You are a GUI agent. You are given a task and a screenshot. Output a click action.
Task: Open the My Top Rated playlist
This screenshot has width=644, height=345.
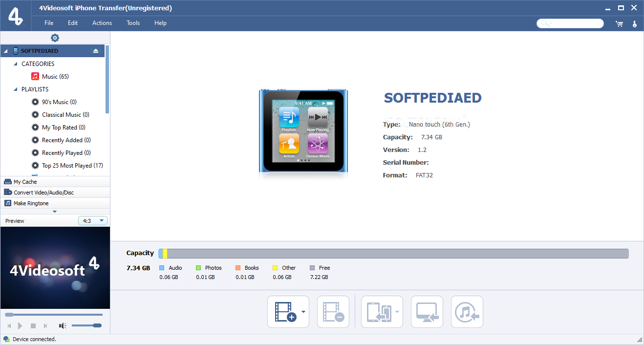coord(64,128)
